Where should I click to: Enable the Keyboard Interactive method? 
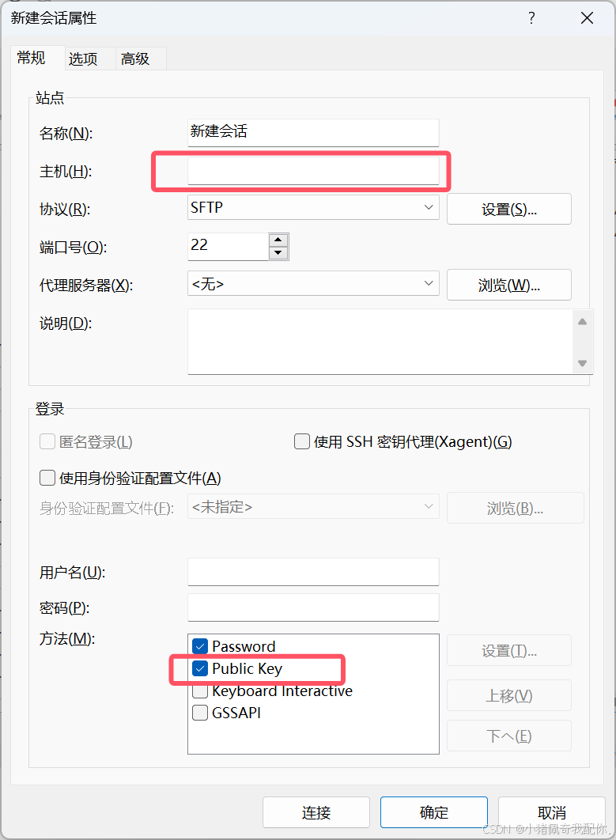point(199,691)
